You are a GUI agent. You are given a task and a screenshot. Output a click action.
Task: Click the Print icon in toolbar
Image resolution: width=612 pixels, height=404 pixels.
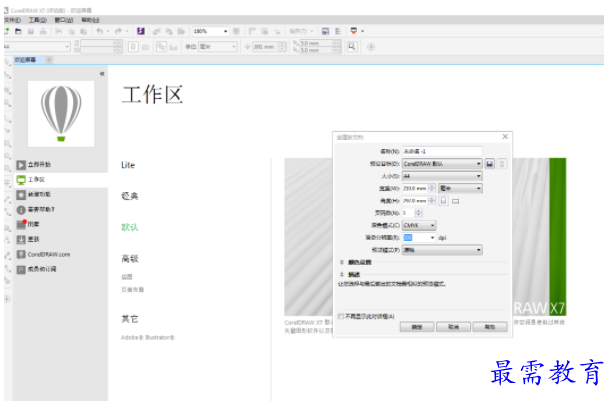[x=43, y=31]
